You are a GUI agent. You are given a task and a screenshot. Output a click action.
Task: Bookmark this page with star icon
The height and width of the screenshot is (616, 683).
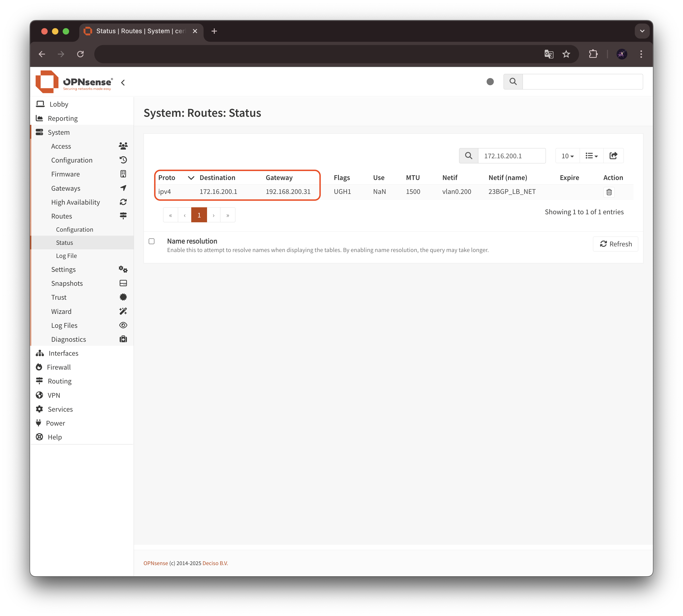[x=566, y=54]
